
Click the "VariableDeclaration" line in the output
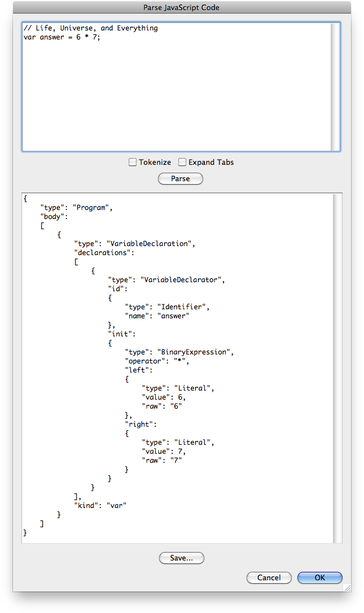coord(134,244)
